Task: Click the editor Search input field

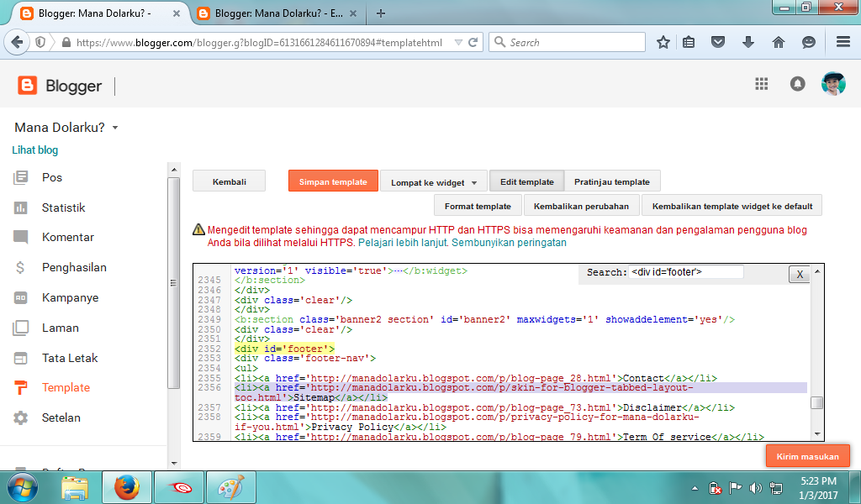Action: click(x=686, y=272)
